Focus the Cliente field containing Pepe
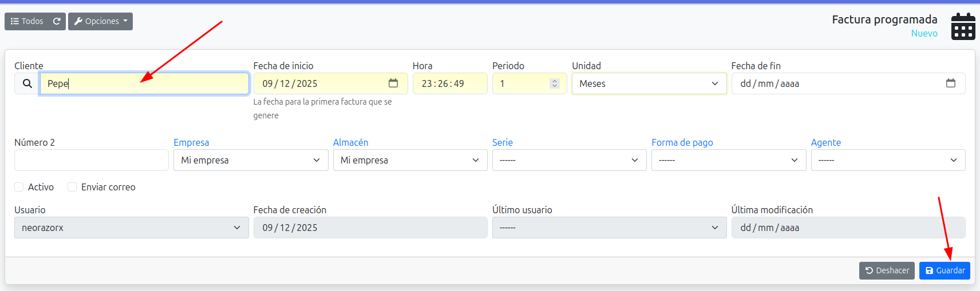Screen dimensions: 980x291 pyautogui.click(x=144, y=83)
